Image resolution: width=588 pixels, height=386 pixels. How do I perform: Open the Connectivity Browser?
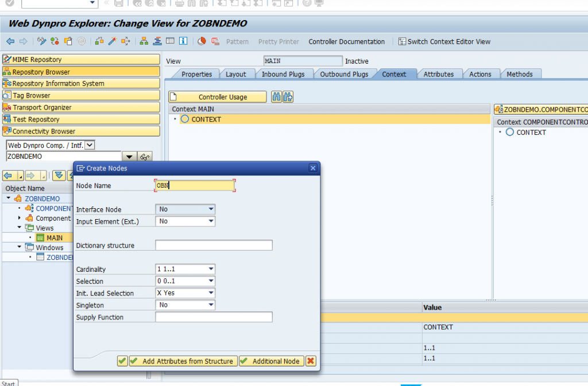coord(81,131)
